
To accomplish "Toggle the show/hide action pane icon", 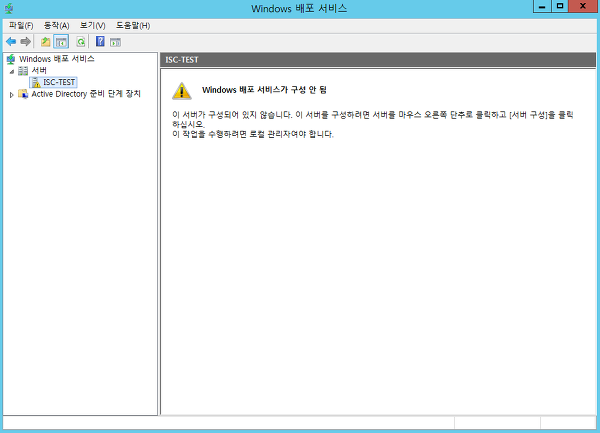I will (x=115, y=42).
